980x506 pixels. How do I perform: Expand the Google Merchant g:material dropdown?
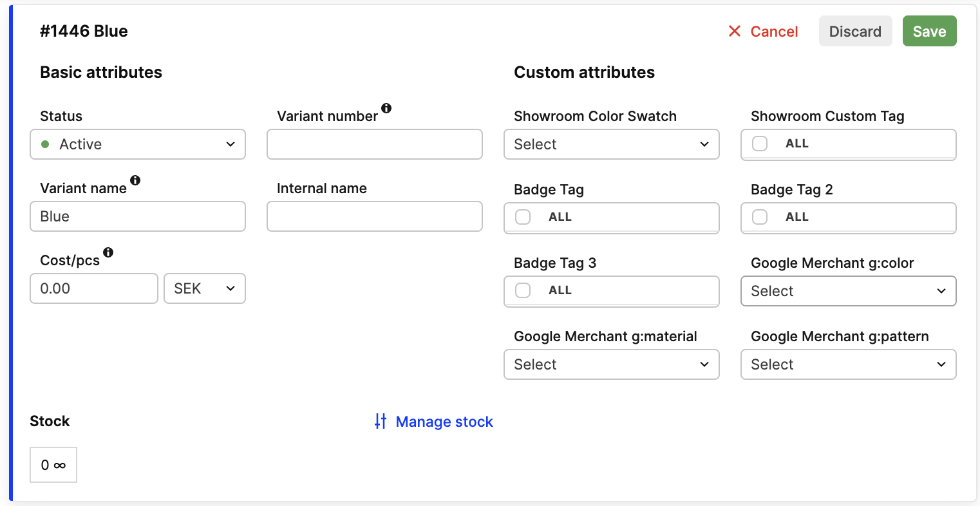[611, 364]
